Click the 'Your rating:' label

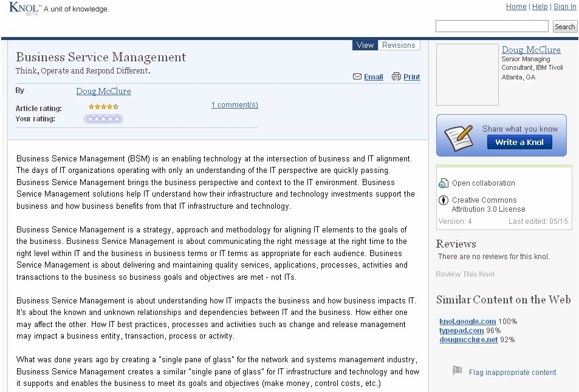pos(35,119)
